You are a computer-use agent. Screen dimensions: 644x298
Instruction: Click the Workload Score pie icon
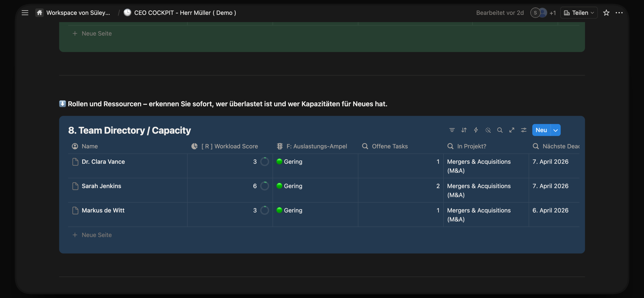pyautogui.click(x=194, y=146)
